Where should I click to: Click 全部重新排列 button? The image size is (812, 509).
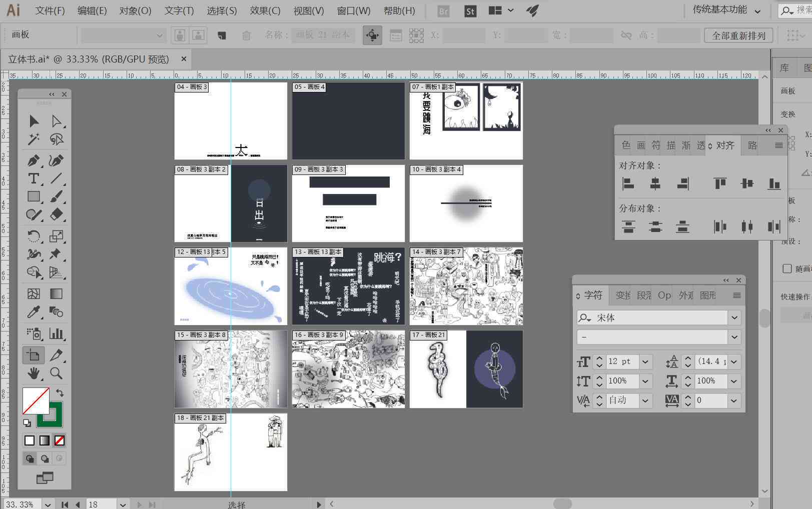click(739, 35)
